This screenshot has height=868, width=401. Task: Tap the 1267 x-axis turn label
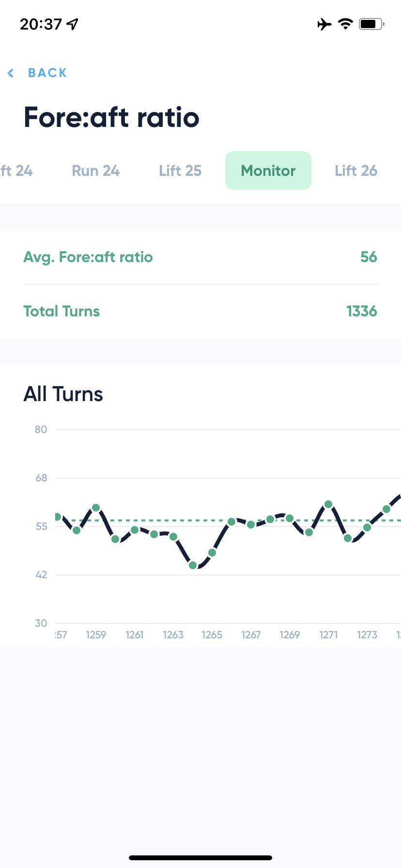point(251,635)
